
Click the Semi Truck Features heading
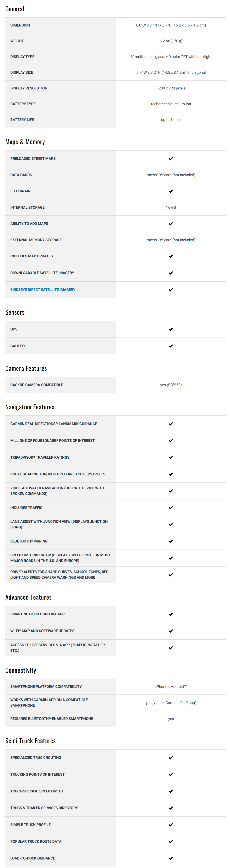click(30, 741)
